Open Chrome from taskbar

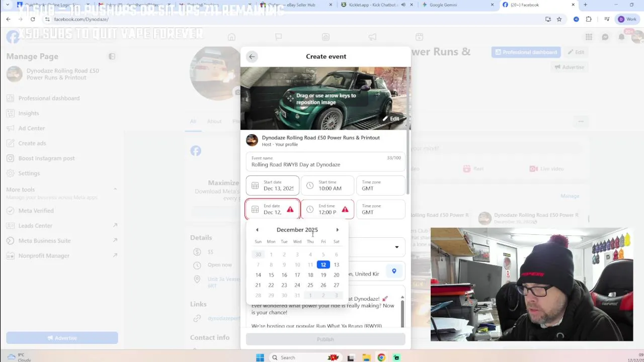[381, 357]
